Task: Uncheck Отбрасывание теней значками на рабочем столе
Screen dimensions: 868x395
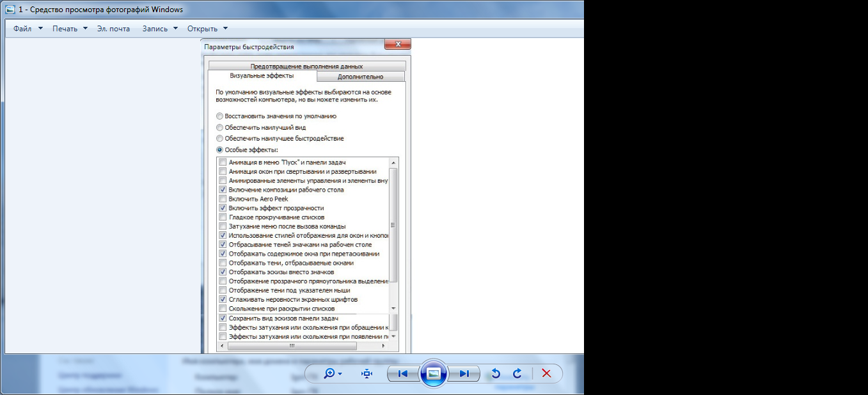Action: click(223, 245)
